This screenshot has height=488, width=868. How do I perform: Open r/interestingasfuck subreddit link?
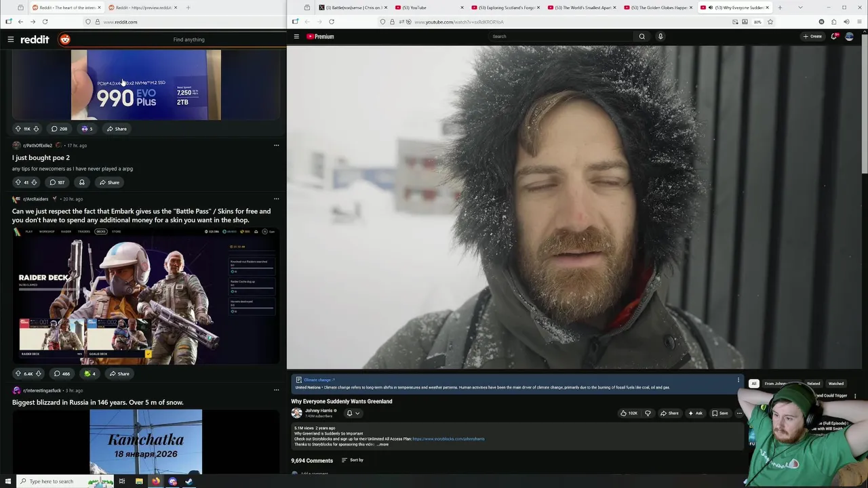click(42, 390)
